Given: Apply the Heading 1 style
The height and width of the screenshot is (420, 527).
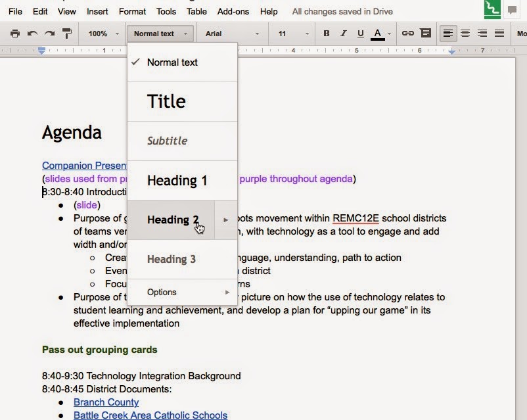Looking at the screenshot, I should (x=182, y=180).
